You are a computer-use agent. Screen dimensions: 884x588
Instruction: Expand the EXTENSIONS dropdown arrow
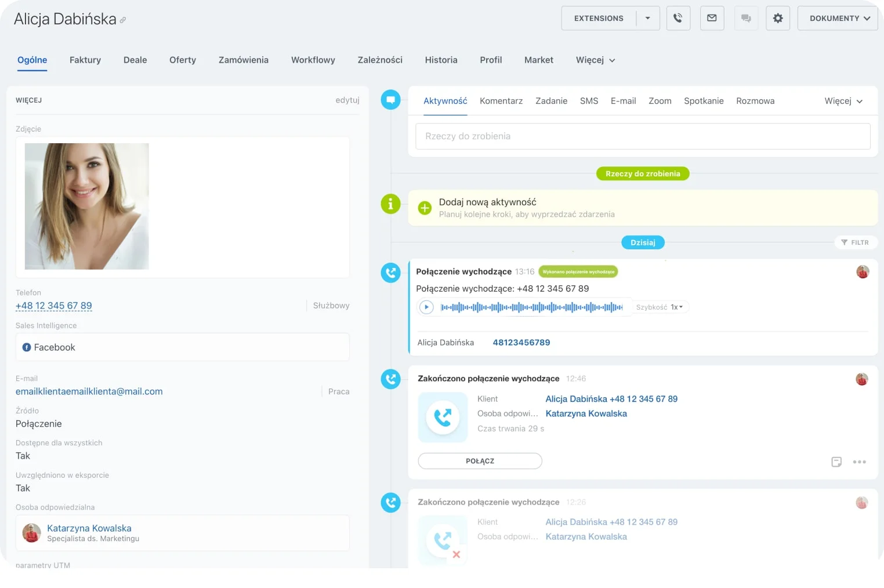647,18
